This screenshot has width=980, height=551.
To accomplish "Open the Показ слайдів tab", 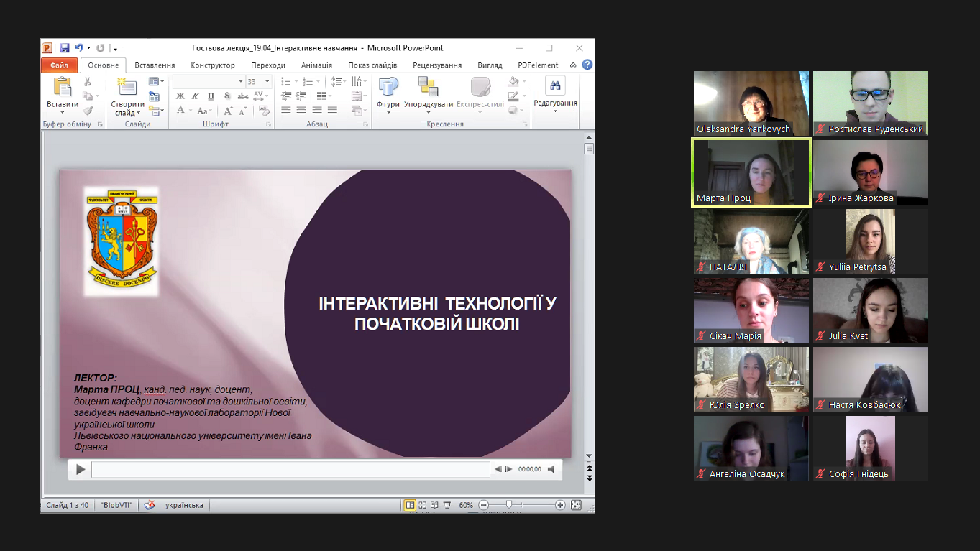I will [372, 65].
